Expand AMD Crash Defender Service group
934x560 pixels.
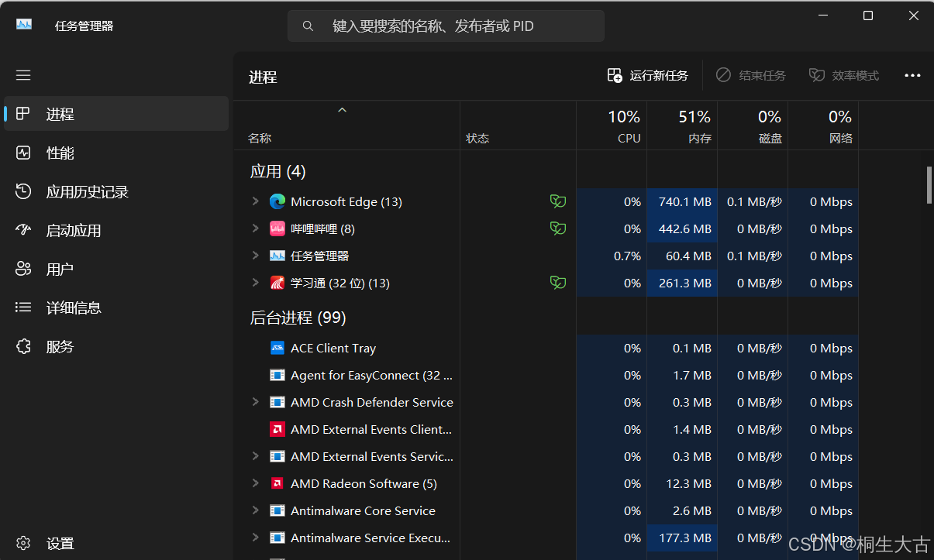255,402
